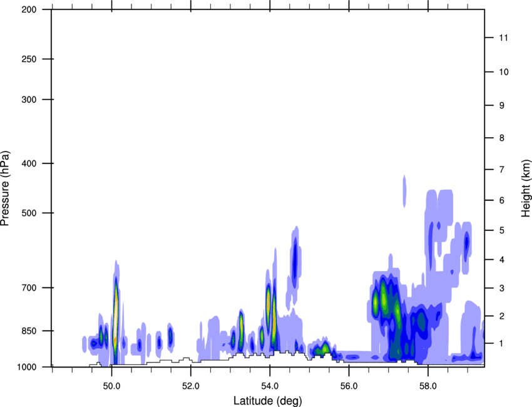
Task: Click the 850 pressure tick label
Action: (x=29, y=330)
